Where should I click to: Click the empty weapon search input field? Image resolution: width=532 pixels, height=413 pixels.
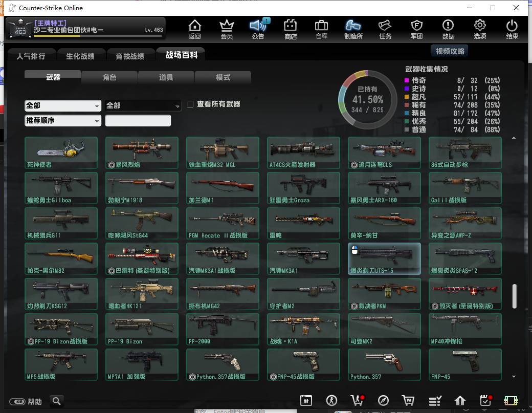coord(138,120)
